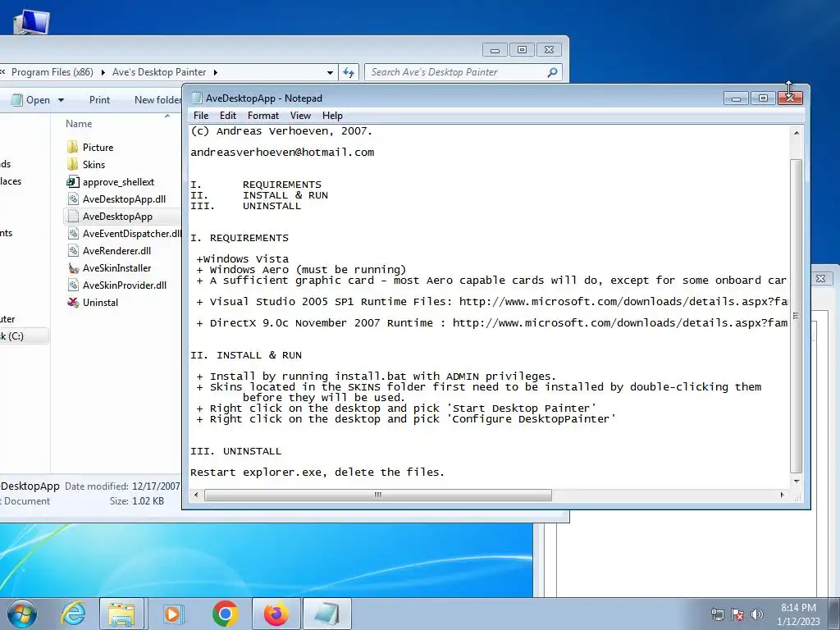Open the Notepad Help menu
Image resolution: width=840 pixels, height=630 pixels.
point(332,116)
